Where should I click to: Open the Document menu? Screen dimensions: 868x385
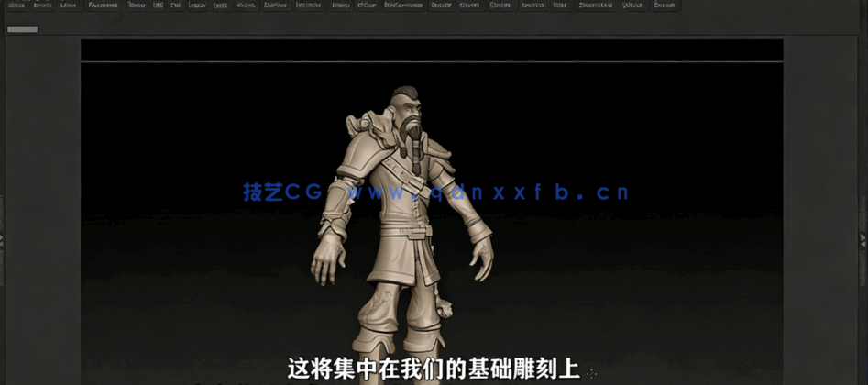click(x=103, y=5)
